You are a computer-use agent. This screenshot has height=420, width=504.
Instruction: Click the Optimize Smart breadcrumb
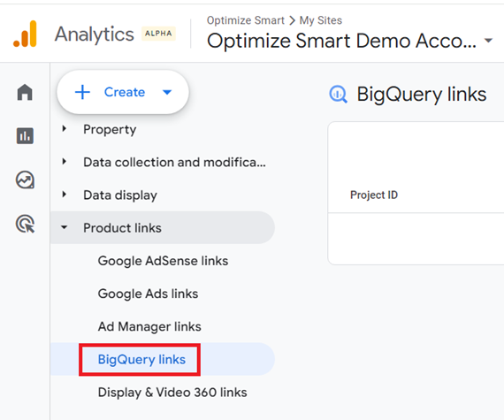click(246, 20)
